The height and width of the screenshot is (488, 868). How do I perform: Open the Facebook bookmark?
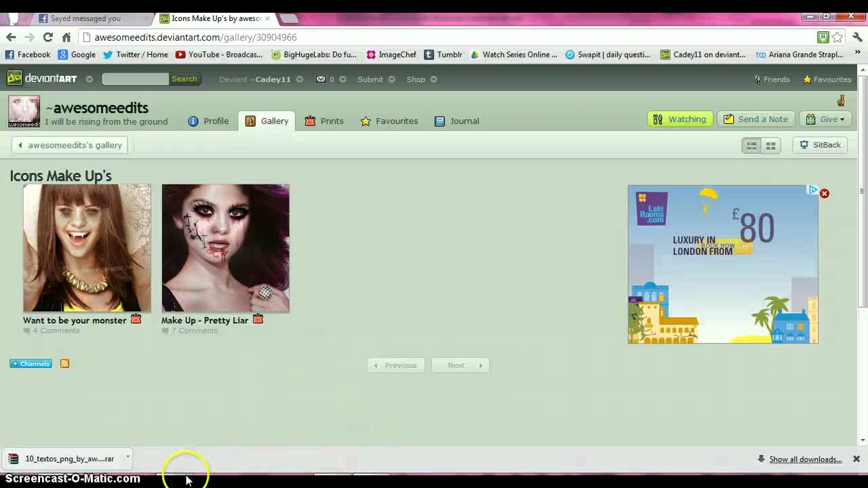(x=28, y=55)
